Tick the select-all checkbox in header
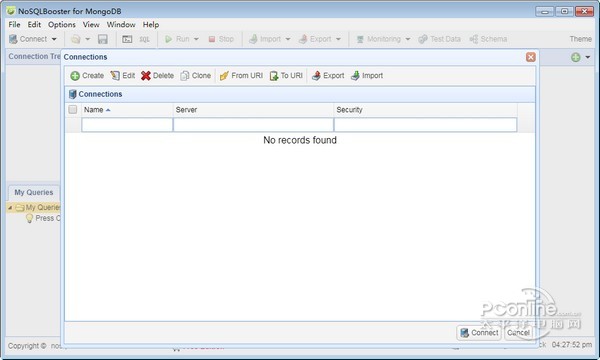The width and height of the screenshot is (600, 360). click(73, 110)
